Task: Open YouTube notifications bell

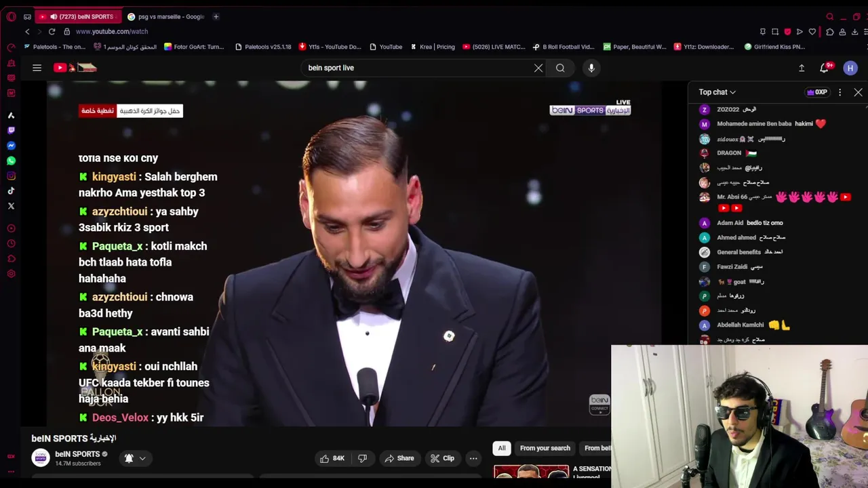Action: 825,68
